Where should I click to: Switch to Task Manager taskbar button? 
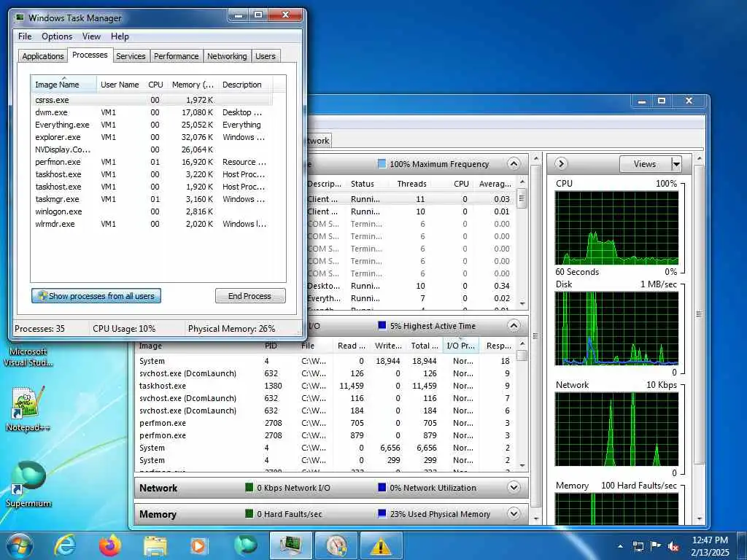pyautogui.click(x=290, y=545)
